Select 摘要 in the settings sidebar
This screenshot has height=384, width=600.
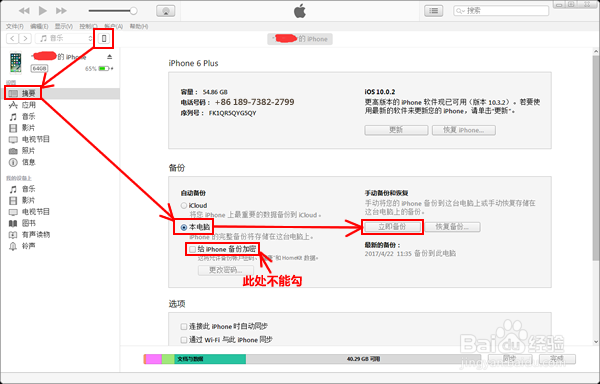click(61, 93)
